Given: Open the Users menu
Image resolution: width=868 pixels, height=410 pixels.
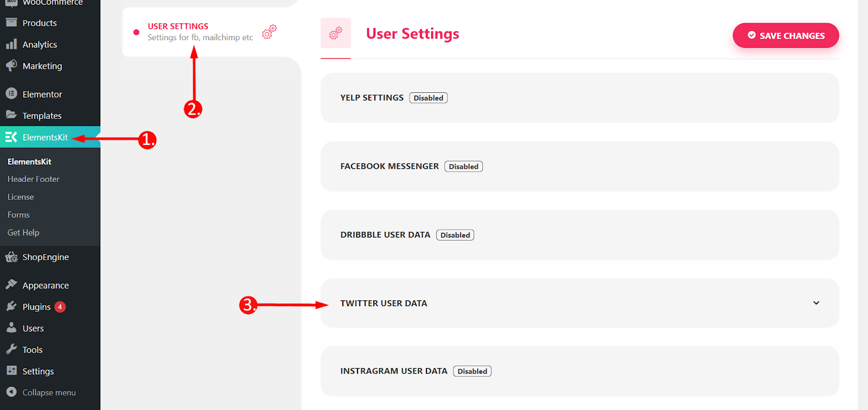Looking at the screenshot, I should coord(50,328).
